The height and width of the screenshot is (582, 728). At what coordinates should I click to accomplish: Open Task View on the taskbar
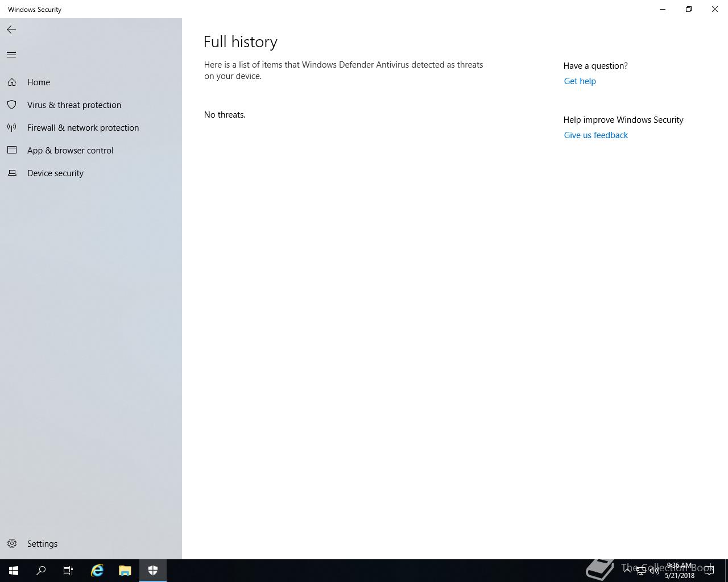coord(68,571)
